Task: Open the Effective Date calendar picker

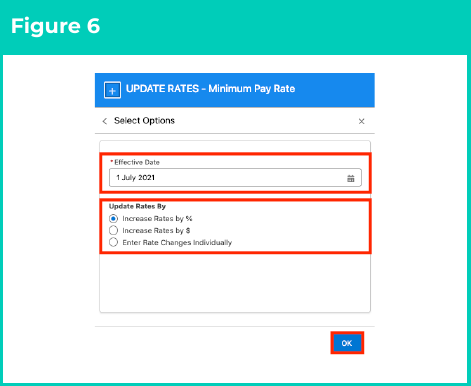Action: (351, 178)
